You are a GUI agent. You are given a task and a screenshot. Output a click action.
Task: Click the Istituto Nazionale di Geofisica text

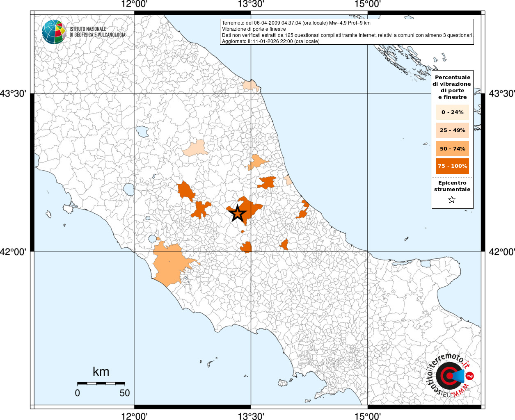coord(97,32)
